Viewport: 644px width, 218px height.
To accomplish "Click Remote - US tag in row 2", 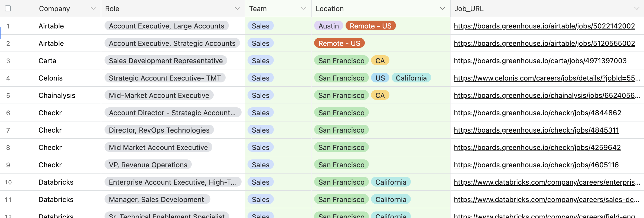I will coord(339,43).
